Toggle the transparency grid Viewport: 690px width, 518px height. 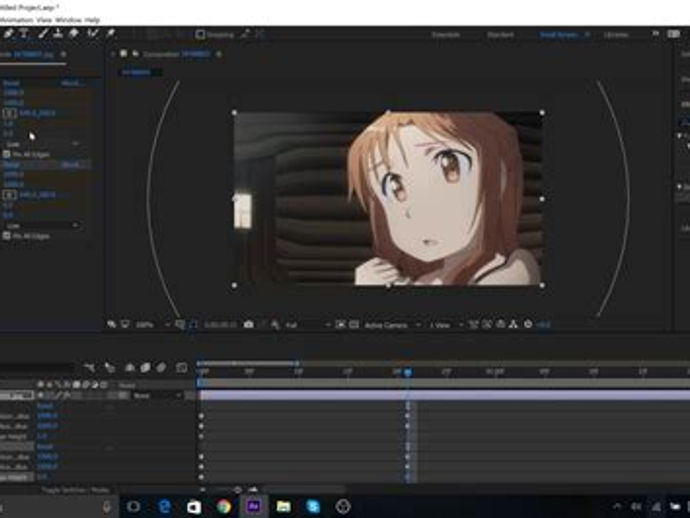tap(354, 325)
